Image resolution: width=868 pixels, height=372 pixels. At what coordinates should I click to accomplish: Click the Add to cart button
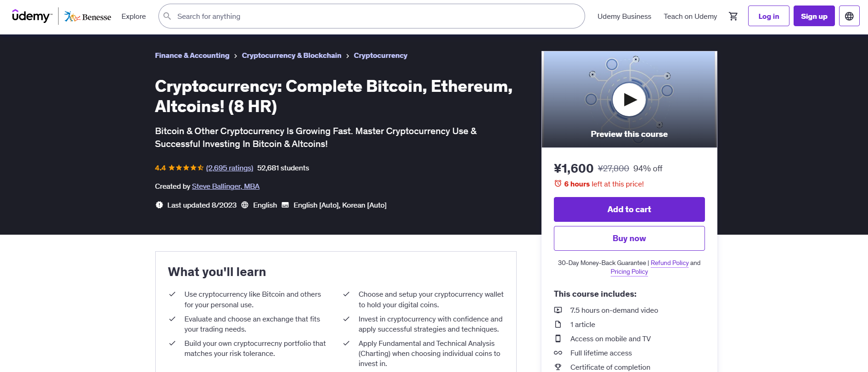[629, 209]
